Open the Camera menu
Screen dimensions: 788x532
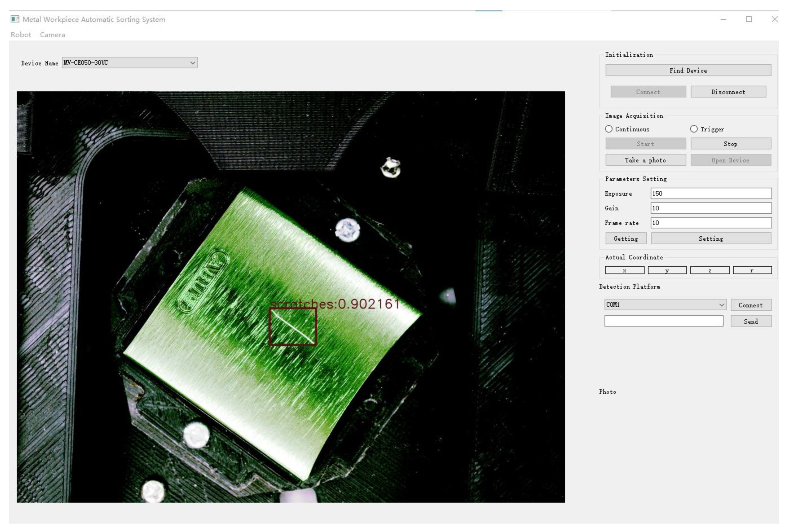click(52, 35)
